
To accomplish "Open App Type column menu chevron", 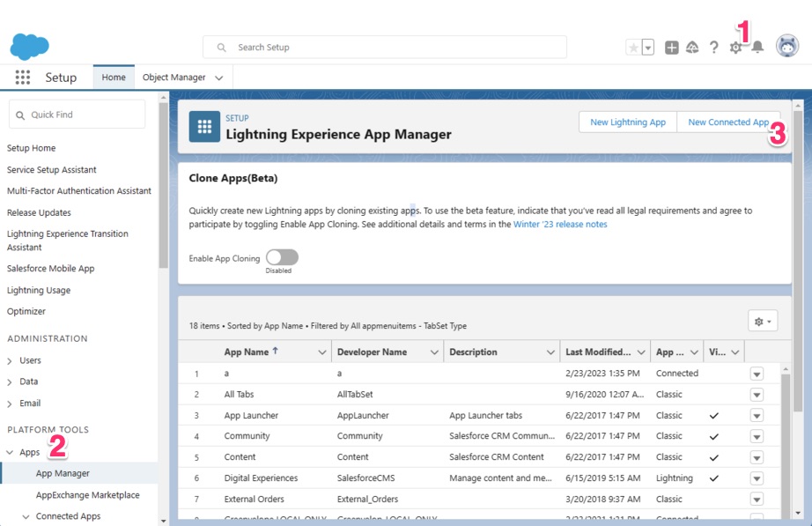I will click(x=694, y=352).
